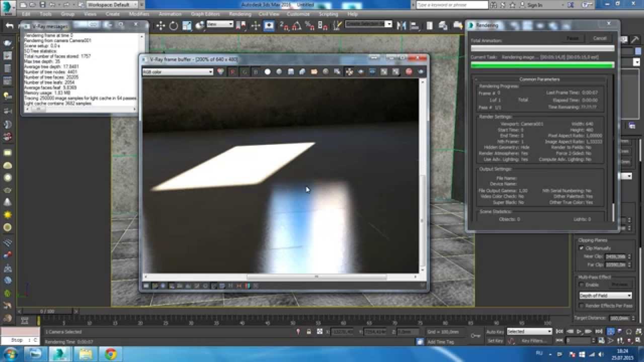
Task: Open Google Chrome from the taskbar
Action: [111, 354]
